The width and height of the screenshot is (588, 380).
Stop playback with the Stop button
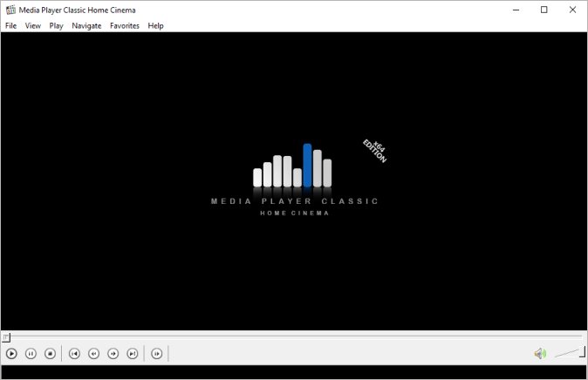(50, 353)
